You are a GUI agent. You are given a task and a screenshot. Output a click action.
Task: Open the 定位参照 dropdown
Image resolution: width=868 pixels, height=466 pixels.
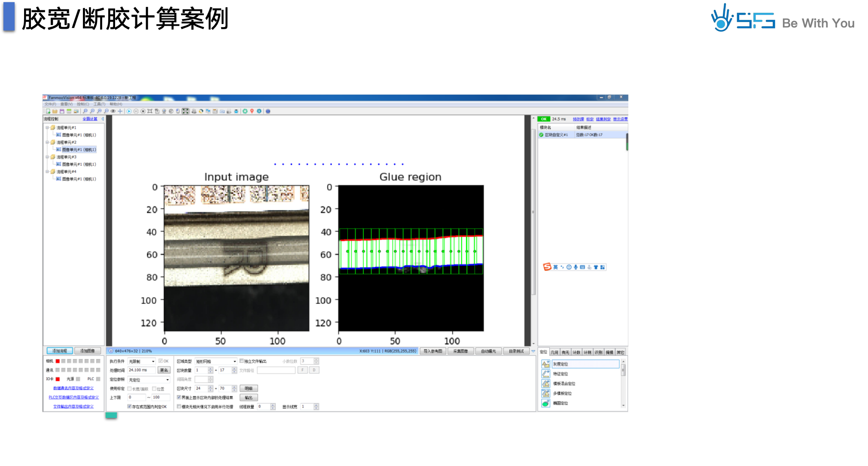coord(168,380)
